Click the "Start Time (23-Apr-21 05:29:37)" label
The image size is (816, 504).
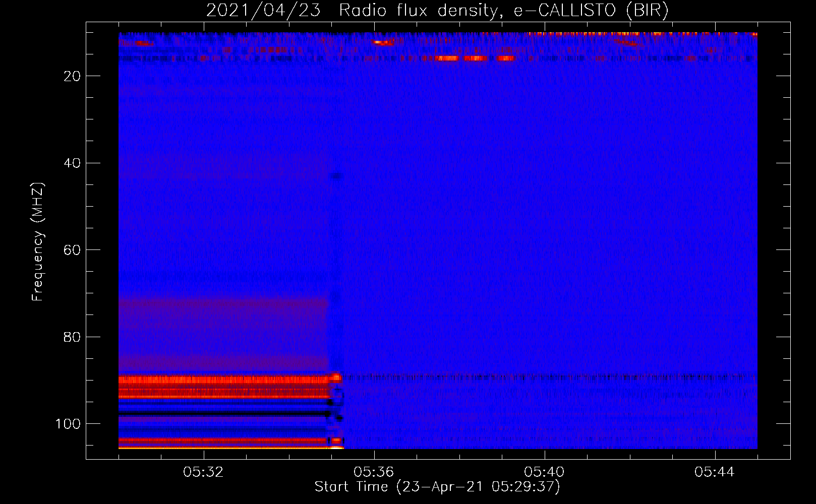tap(437, 487)
